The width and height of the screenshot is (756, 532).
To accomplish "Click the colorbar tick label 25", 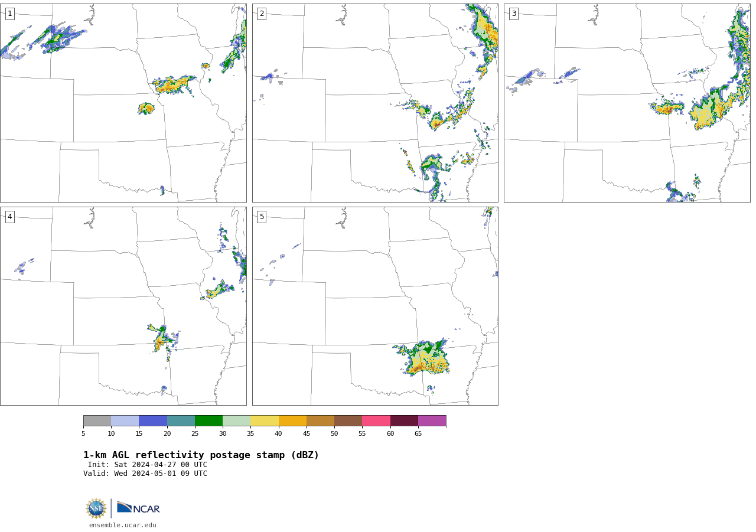I will pos(195,434).
